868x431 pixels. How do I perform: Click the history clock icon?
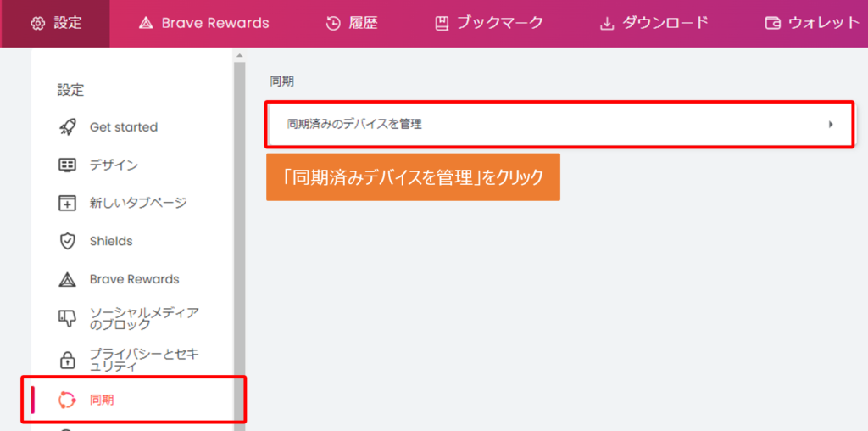tap(332, 23)
